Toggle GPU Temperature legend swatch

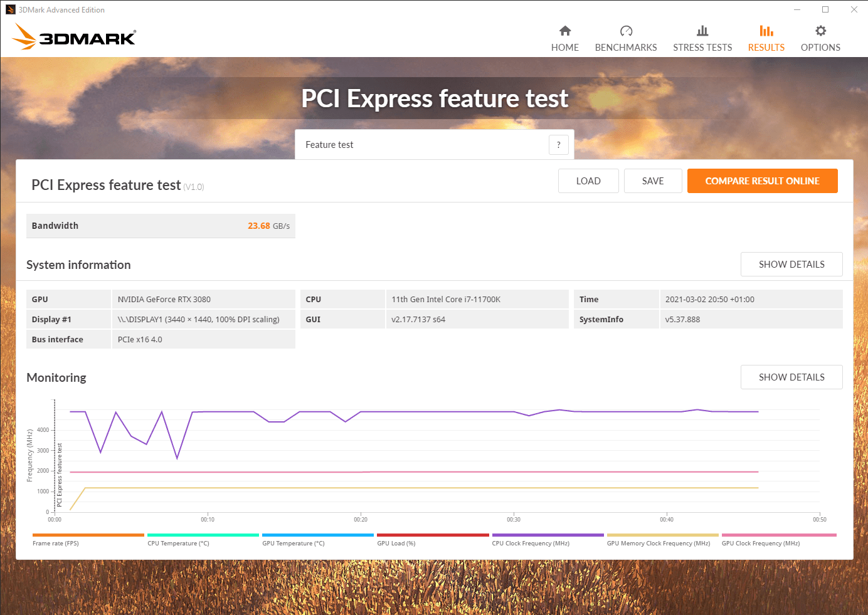(x=318, y=535)
